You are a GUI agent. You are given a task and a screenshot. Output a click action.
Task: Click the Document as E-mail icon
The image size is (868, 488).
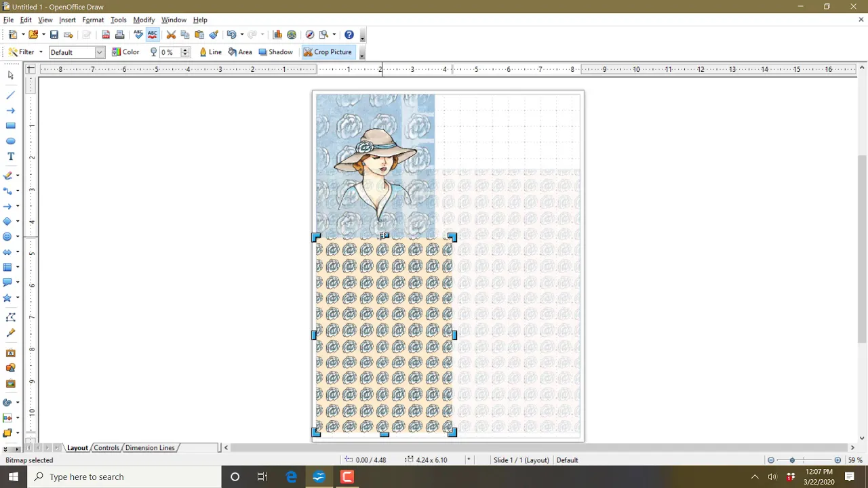68,35
